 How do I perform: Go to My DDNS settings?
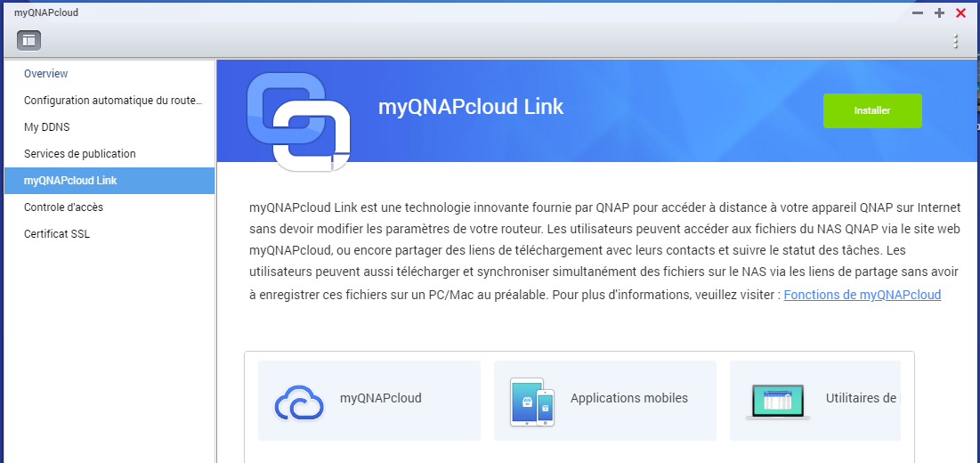tap(47, 127)
